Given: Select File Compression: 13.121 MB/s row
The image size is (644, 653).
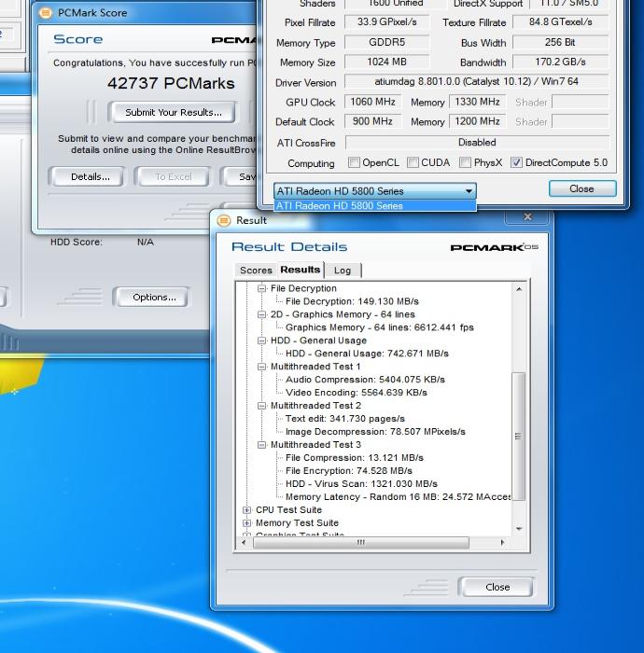Looking at the screenshot, I should [355, 458].
